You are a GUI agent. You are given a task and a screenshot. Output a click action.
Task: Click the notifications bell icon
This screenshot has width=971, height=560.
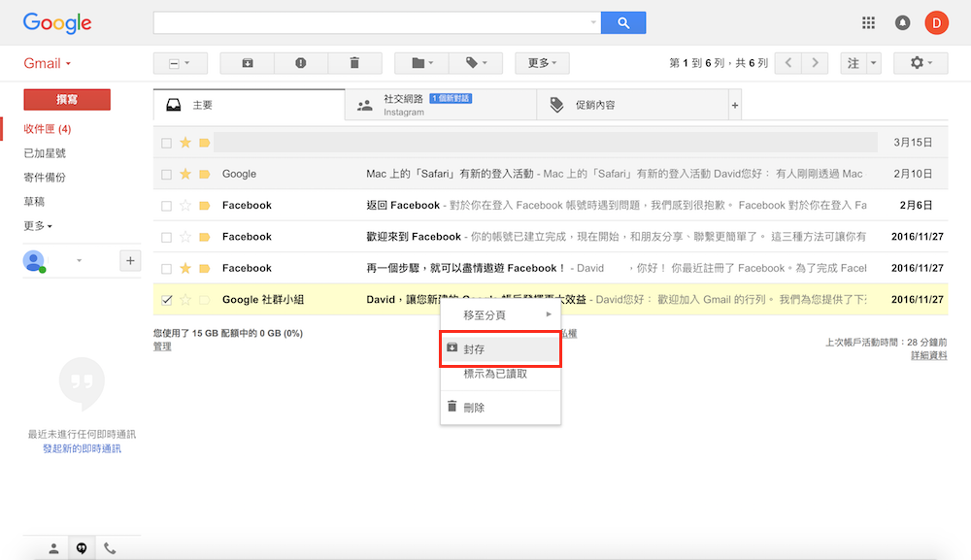[x=902, y=23]
